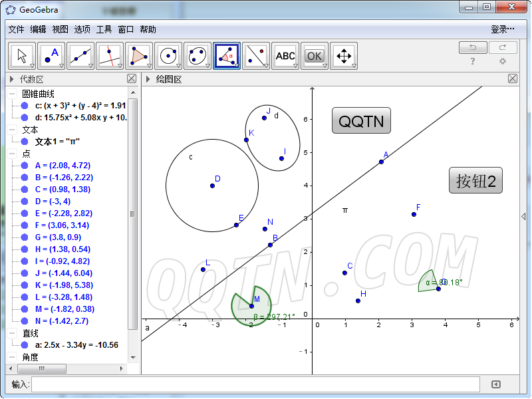Screen dimensions: 532x399
Task: Select the Line through two points tool
Action: pyautogui.click(x=80, y=56)
